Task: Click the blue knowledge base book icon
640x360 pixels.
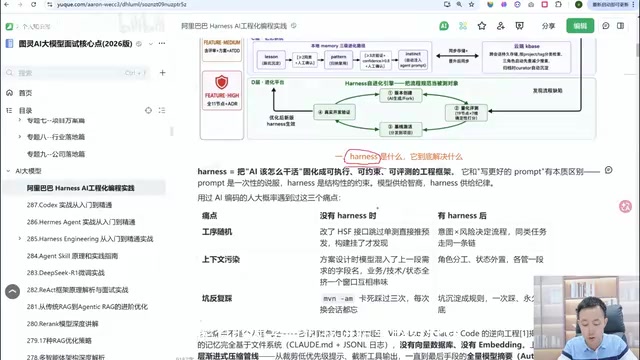Action: 9,44
